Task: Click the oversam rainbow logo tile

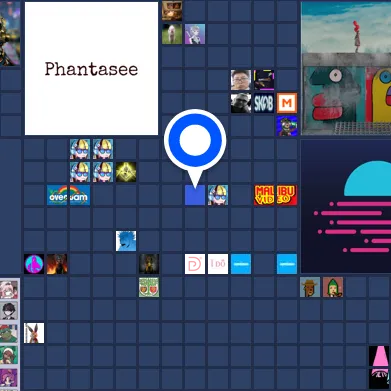Action: coord(68,195)
